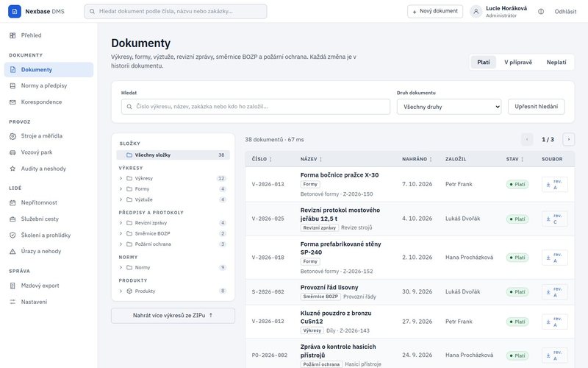Click the Nastavení sliders icon
Viewport: 588px width, 368px height.
[12, 302]
